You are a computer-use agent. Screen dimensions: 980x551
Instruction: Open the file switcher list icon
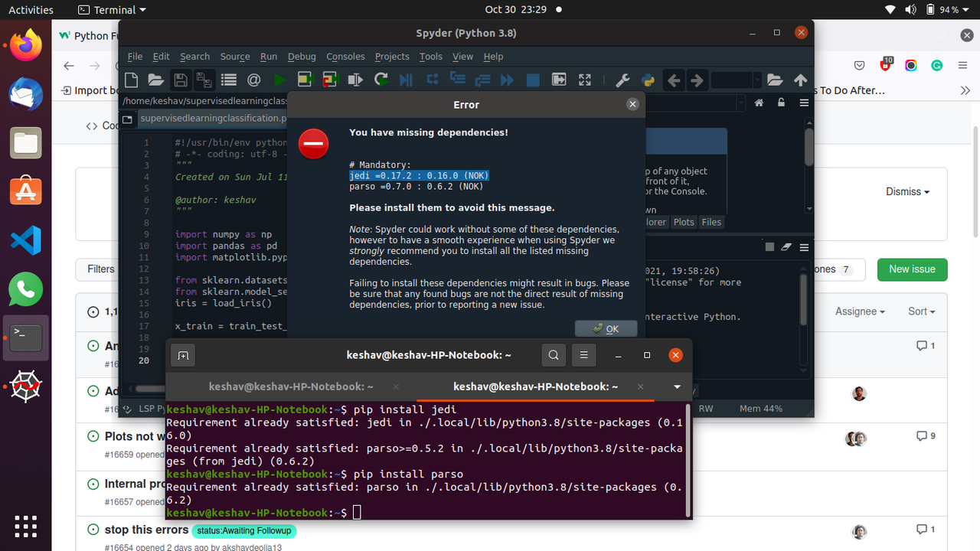pyautogui.click(x=228, y=80)
